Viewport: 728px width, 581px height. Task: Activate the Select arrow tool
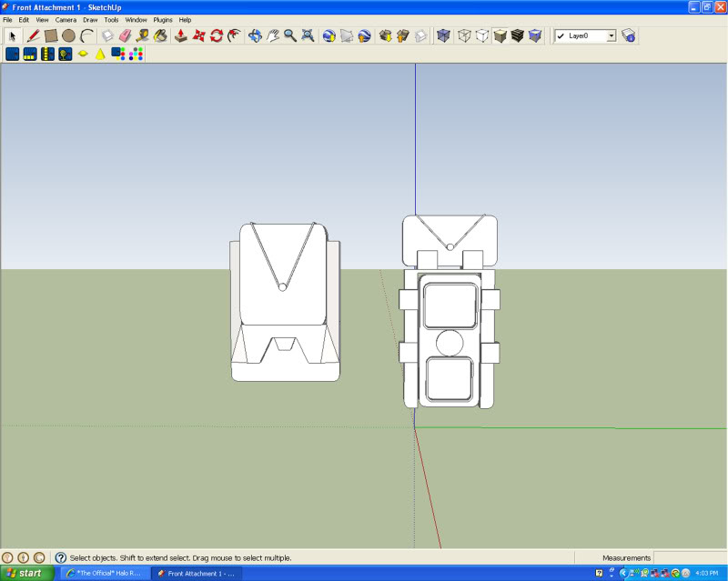pyautogui.click(x=13, y=35)
